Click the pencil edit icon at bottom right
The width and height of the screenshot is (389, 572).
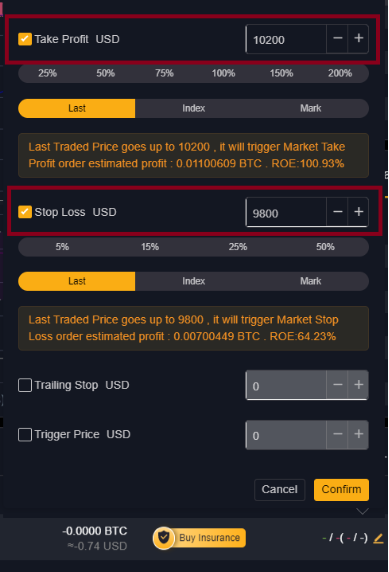[378, 538]
